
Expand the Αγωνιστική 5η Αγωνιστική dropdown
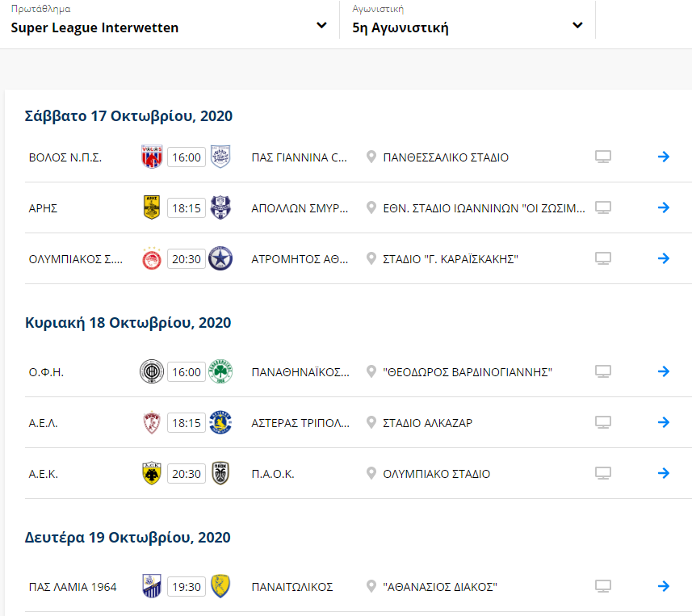(x=468, y=21)
